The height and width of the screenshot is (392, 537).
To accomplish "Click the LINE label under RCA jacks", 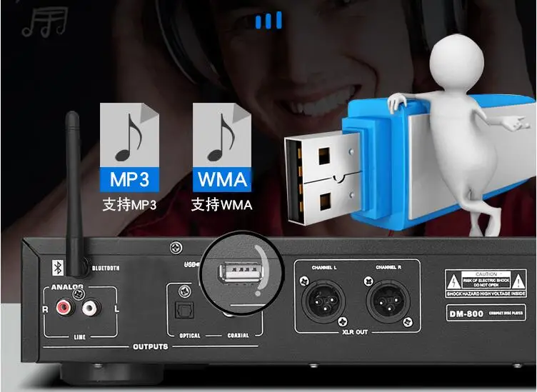I will tap(80, 337).
